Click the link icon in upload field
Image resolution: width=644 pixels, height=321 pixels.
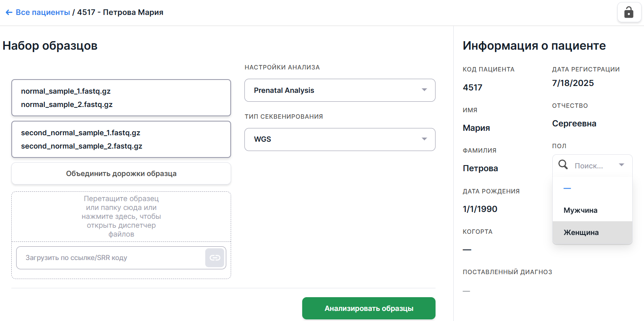[x=215, y=258]
